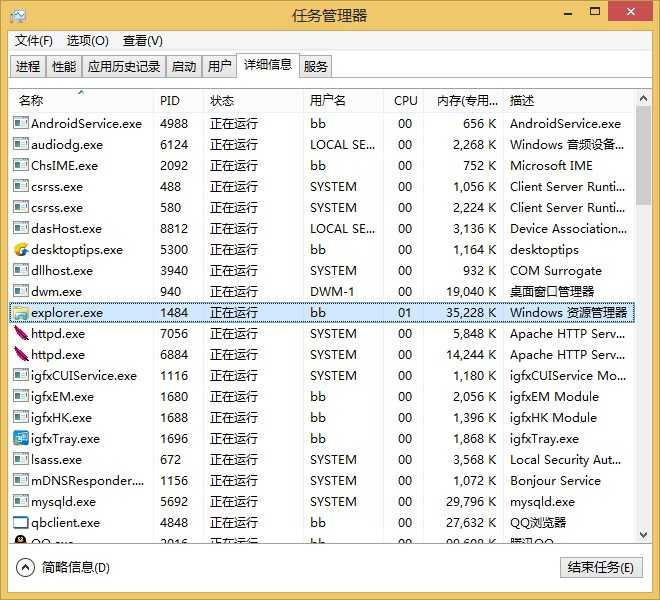Click description Local Security Aut...

click(x=565, y=459)
